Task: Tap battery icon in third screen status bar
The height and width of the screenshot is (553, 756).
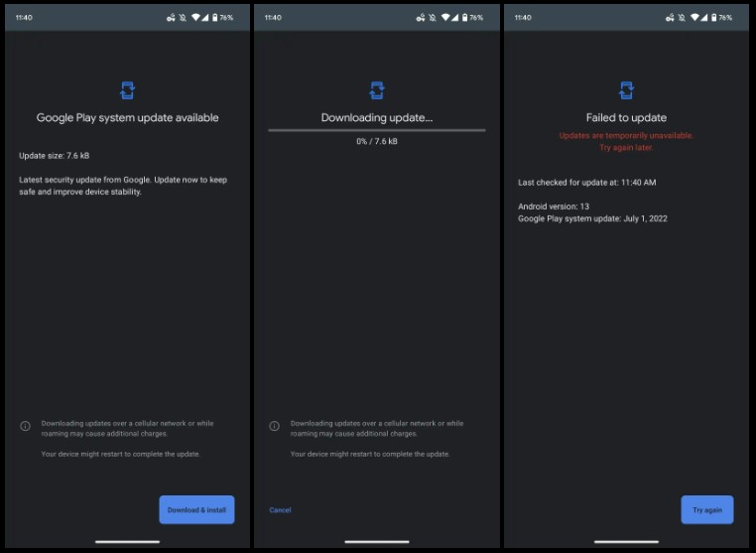Action: pos(714,17)
